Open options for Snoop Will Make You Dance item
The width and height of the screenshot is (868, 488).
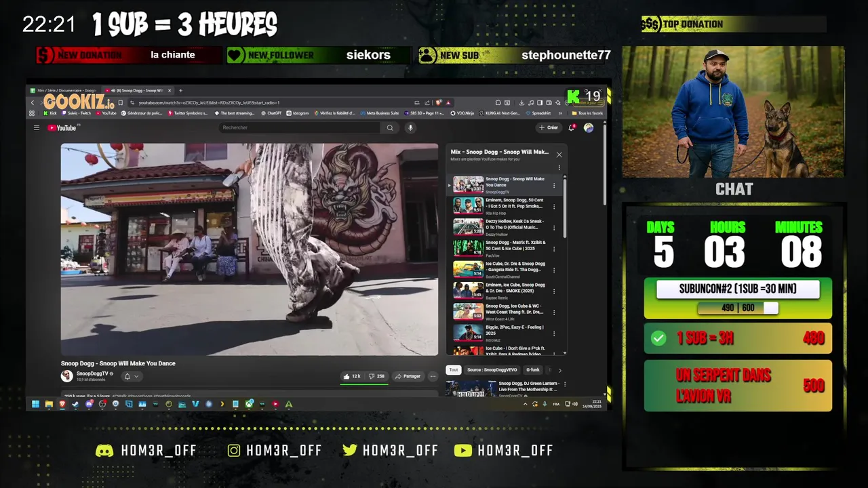pos(554,185)
